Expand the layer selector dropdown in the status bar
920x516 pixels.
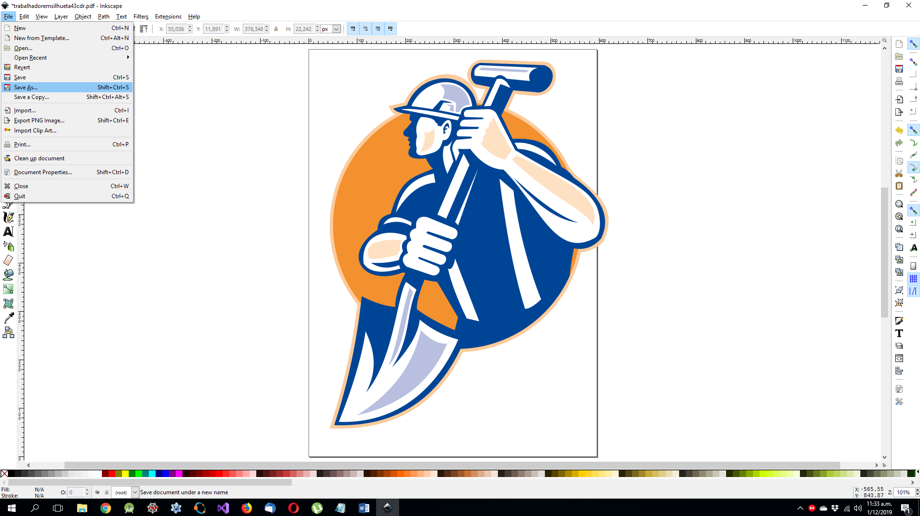pos(134,493)
